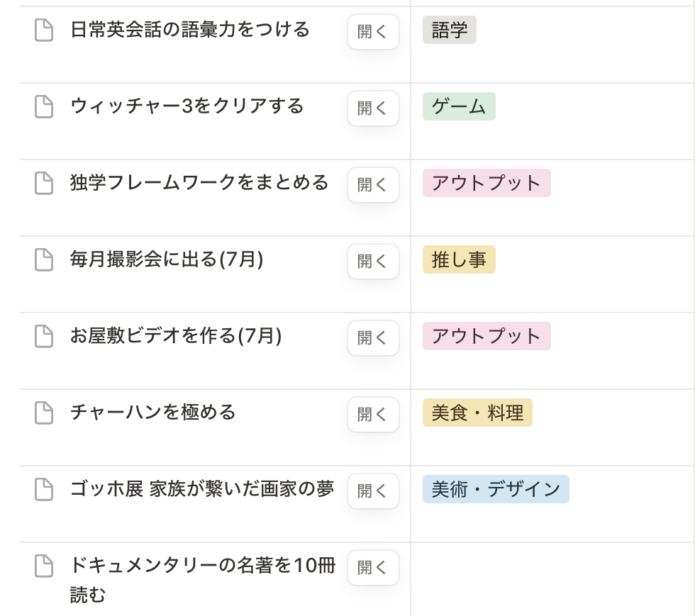Viewport: 695px width, 616px height.
Task: Select the green ゲーム tag
Action: pos(459,107)
